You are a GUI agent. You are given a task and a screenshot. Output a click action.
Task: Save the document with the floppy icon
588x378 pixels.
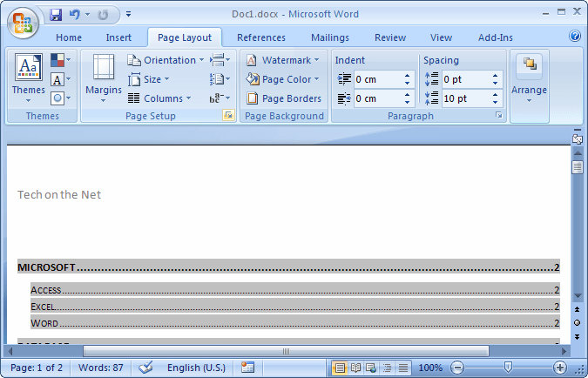click(56, 15)
